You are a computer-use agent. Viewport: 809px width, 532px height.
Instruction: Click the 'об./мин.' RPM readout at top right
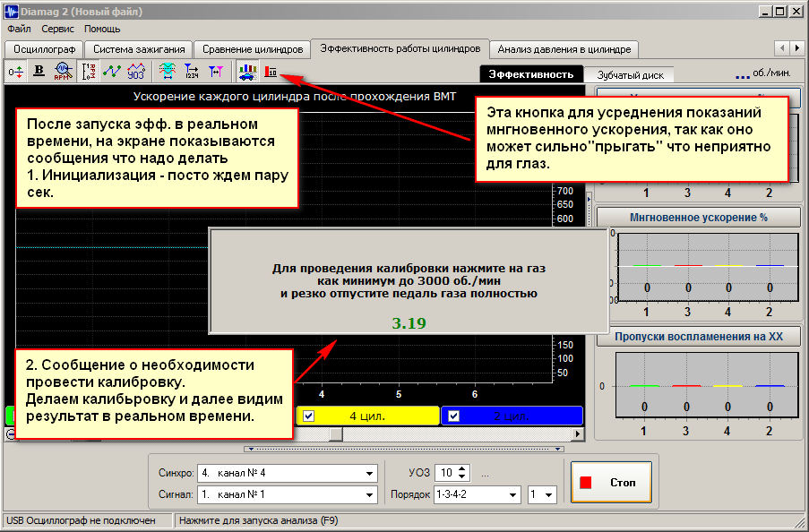point(771,73)
